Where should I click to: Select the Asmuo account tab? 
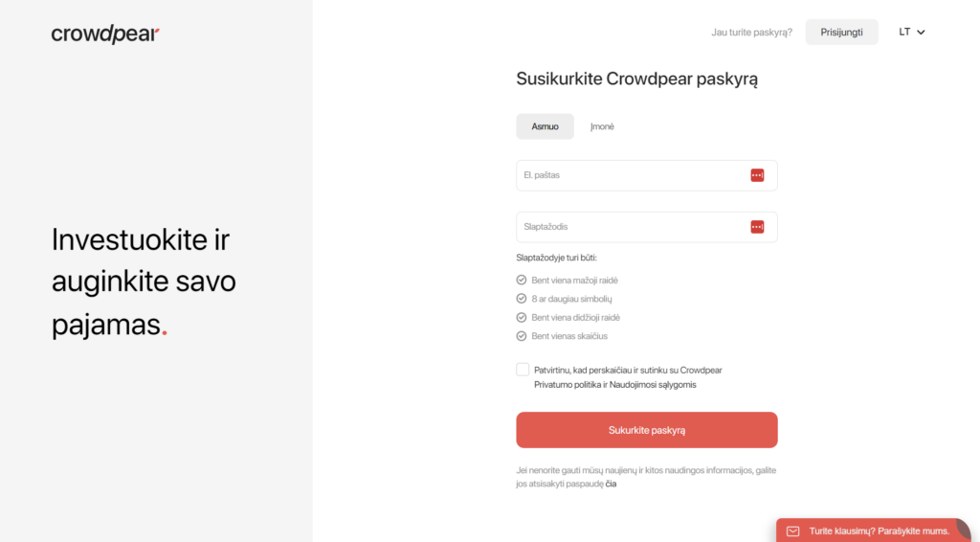[545, 126]
